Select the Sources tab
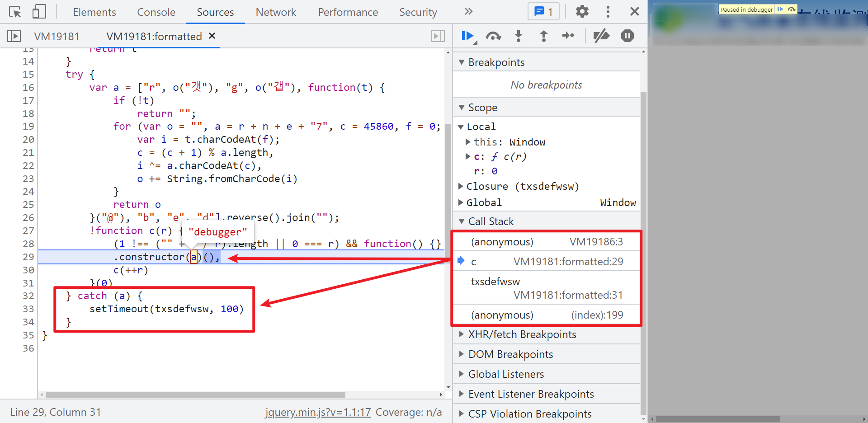Image resolution: width=868 pixels, height=423 pixels. click(215, 12)
